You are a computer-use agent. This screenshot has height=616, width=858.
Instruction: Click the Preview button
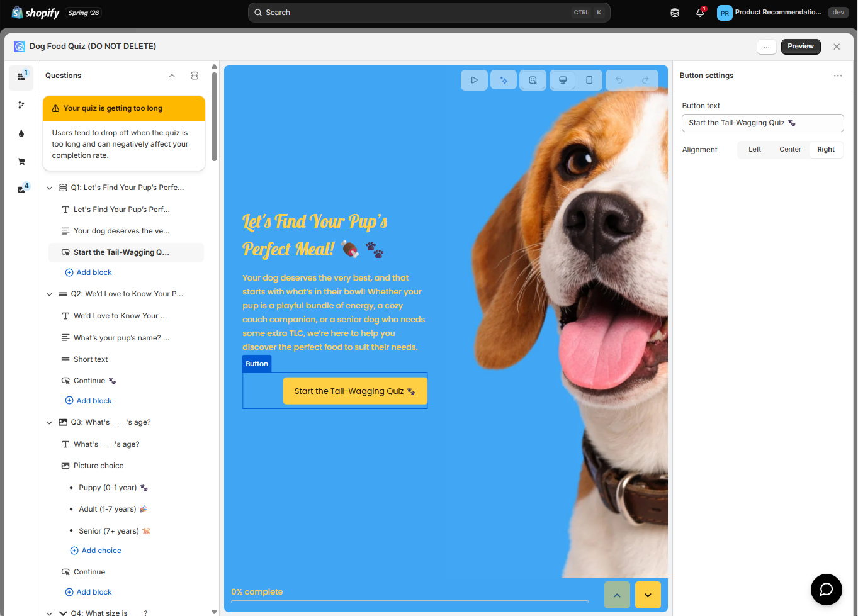(801, 47)
